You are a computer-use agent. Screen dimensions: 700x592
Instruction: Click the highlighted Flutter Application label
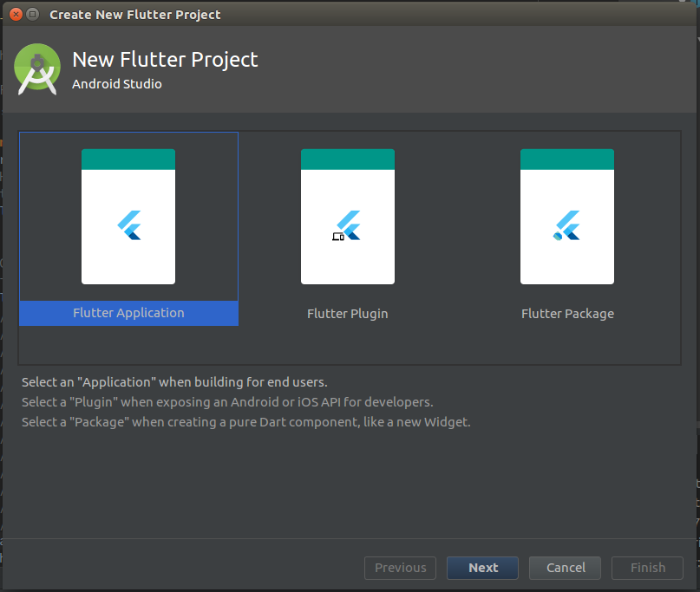[x=128, y=313]
